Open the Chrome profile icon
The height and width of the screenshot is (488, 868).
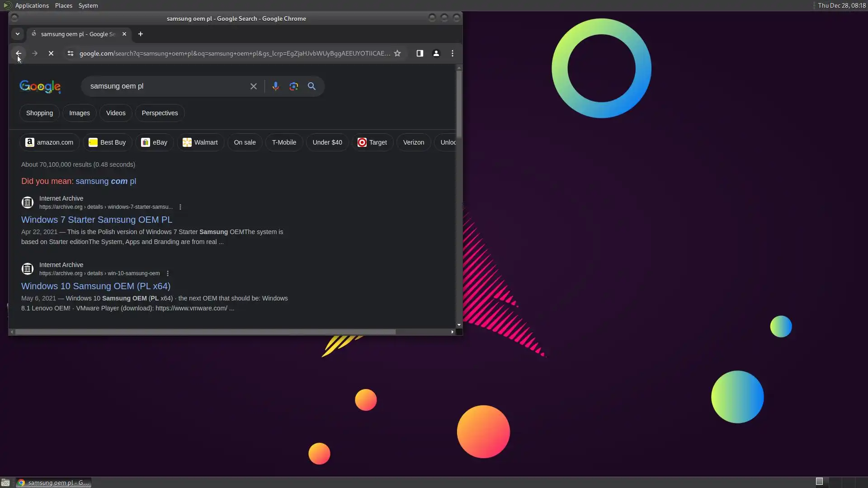[436, 53]
